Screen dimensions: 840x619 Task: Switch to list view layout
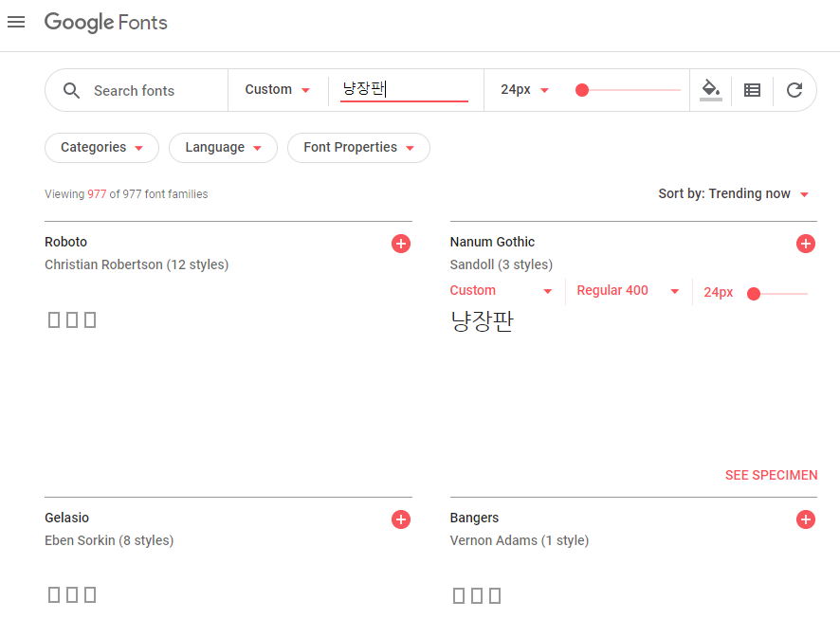[x=752, y=90]
